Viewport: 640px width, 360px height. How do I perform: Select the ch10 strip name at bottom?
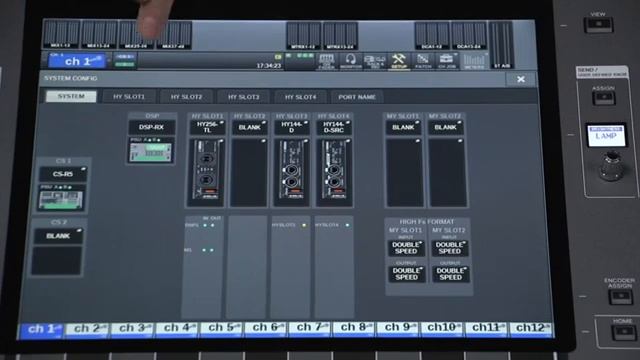[443, 329]
